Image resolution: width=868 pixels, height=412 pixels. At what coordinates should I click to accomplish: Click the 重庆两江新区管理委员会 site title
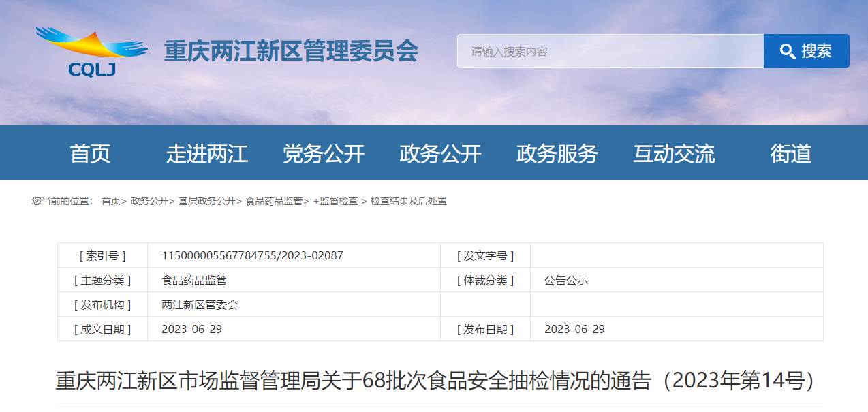291,52
